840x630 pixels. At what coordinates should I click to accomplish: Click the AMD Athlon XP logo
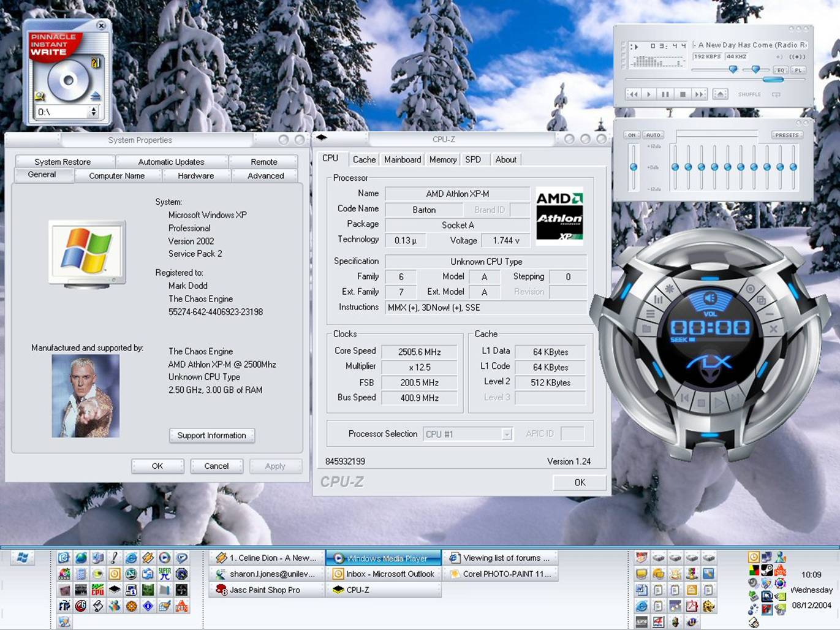point(559,216)
